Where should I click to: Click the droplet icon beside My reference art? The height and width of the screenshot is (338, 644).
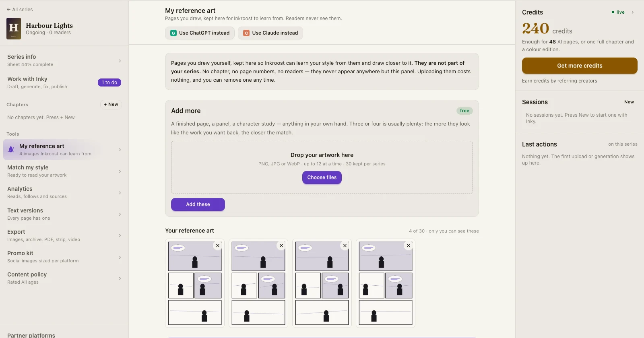click(x=11, y=149)
